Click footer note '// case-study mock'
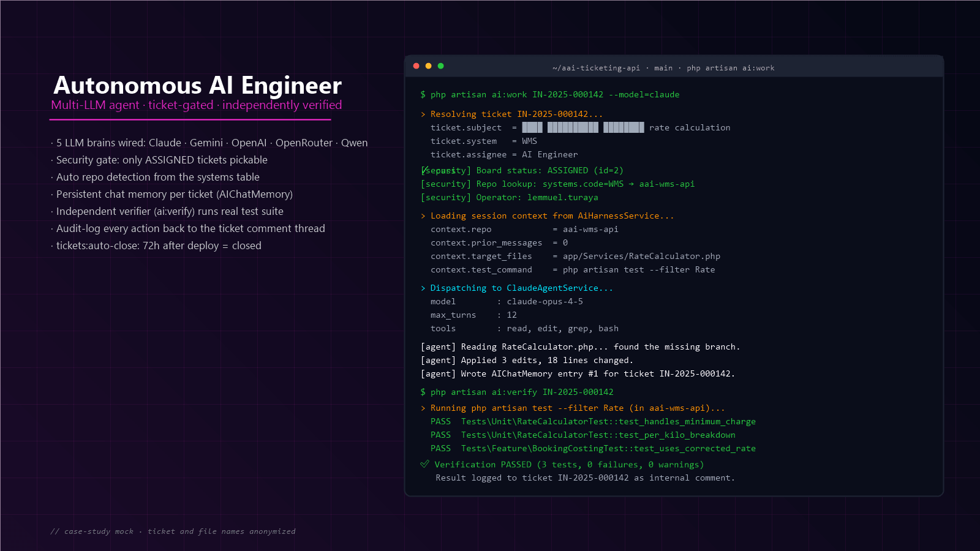The height and width of the screenshot is (551, 980). point(173,531)
